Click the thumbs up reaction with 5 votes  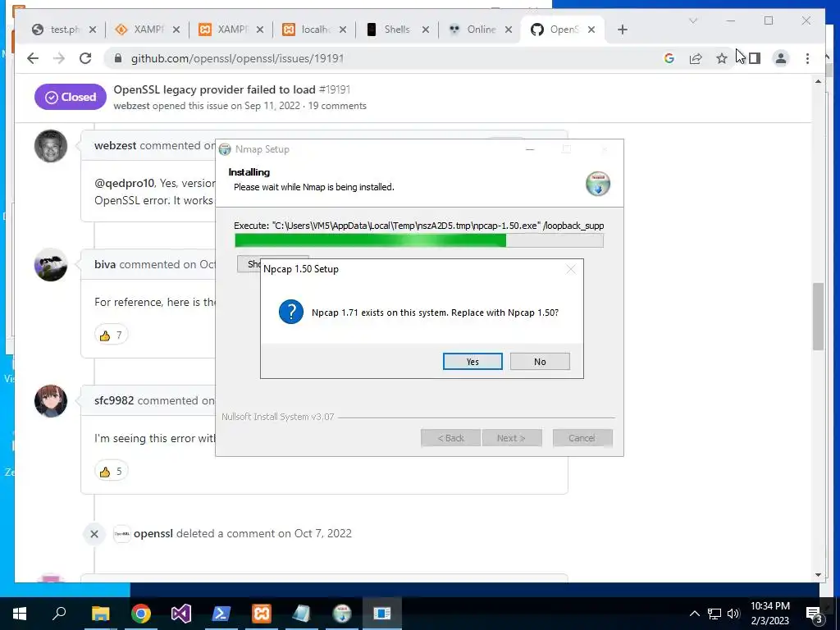(x=111, y=472)
